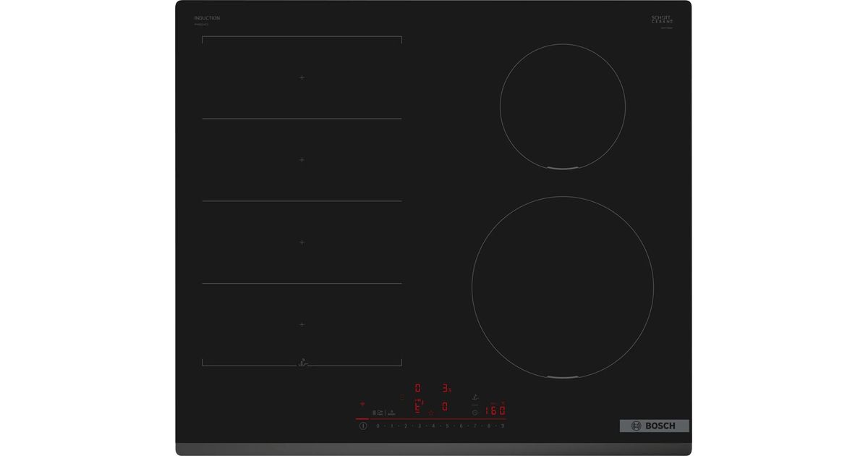The height and width of the screenshot is (456, 868).
Task: Click the large lower-right round cooking zone
Action: click(x=563, y=286)
